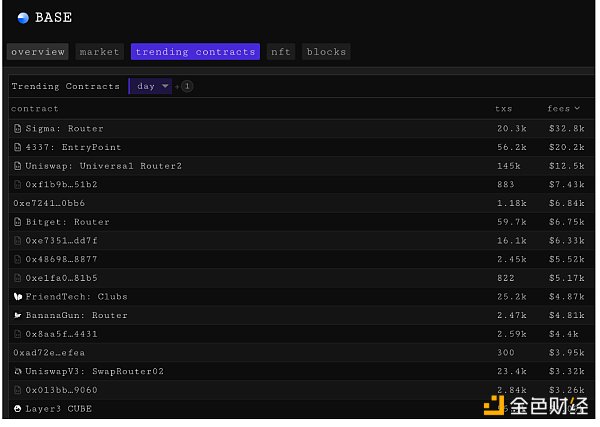Viewport: 600px width, 427px height.
Task: Click the $12.5k fees value
Action: tap(567, 166)
